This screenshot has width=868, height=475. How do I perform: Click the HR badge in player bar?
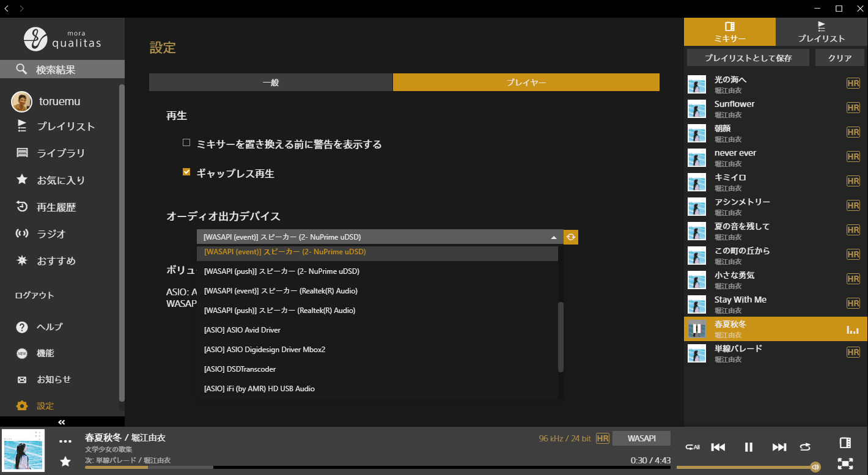coord(603,438)
